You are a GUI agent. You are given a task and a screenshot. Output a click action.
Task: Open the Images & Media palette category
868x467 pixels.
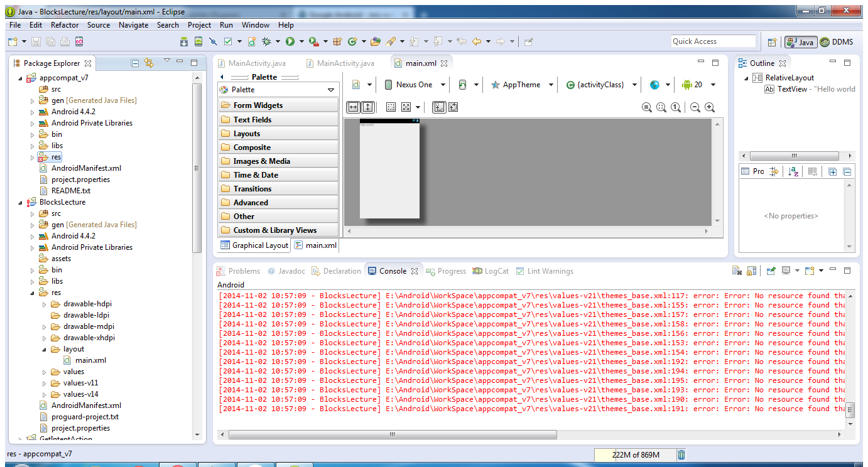[x=278, y=161]
